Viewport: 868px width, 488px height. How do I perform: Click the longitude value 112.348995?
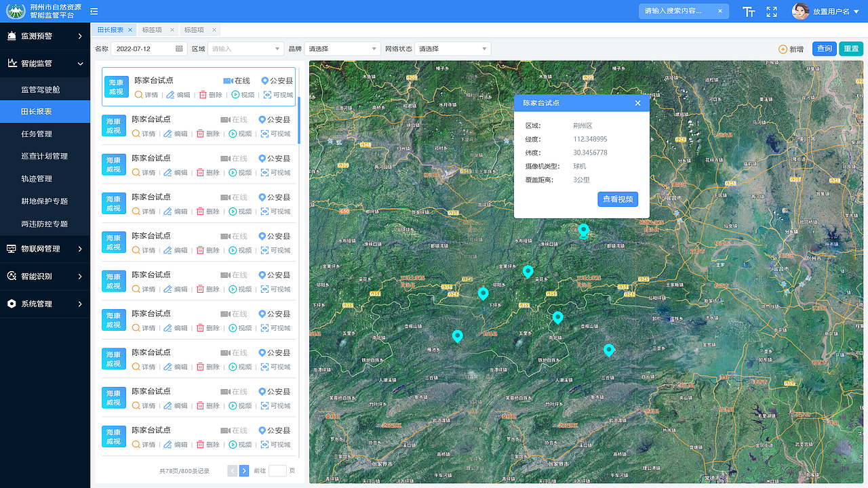(590, 140)
